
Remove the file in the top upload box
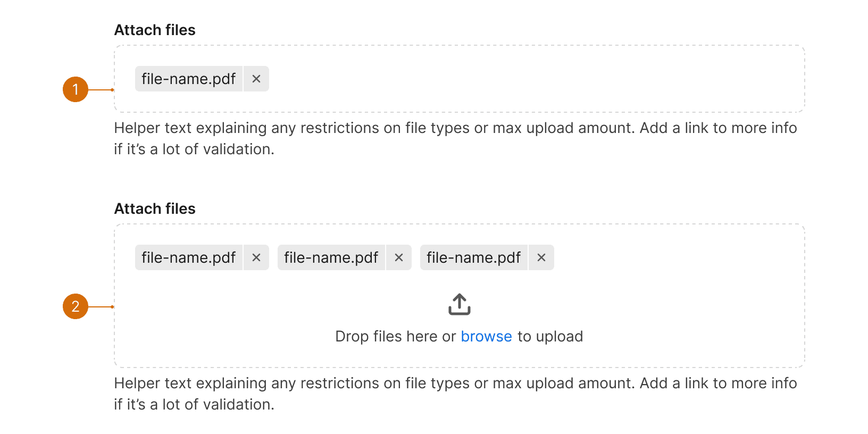click(256, 79)
